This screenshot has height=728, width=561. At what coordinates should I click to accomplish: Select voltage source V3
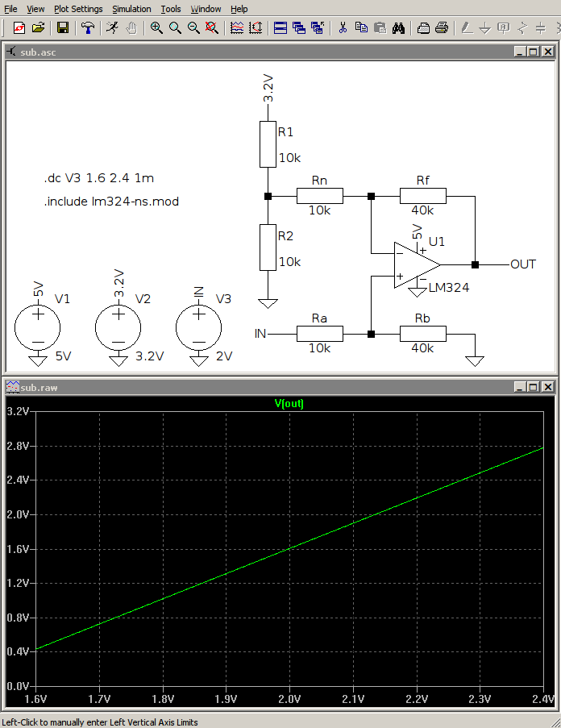point(199,327)
